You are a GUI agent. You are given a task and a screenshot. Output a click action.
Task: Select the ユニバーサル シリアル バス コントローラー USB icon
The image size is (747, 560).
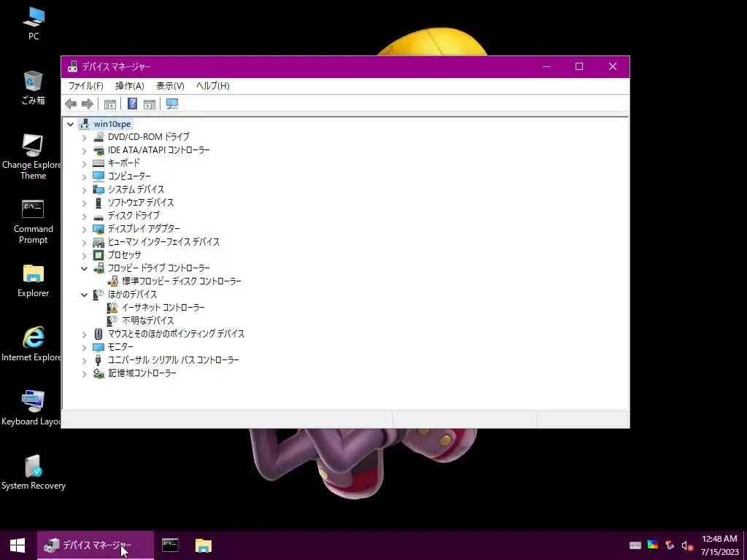[98, 360]
